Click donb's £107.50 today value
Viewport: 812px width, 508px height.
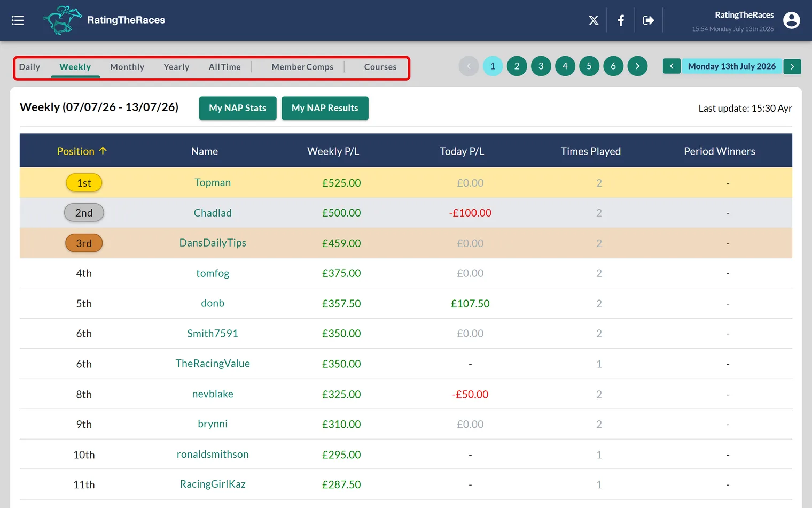(470, 304)
